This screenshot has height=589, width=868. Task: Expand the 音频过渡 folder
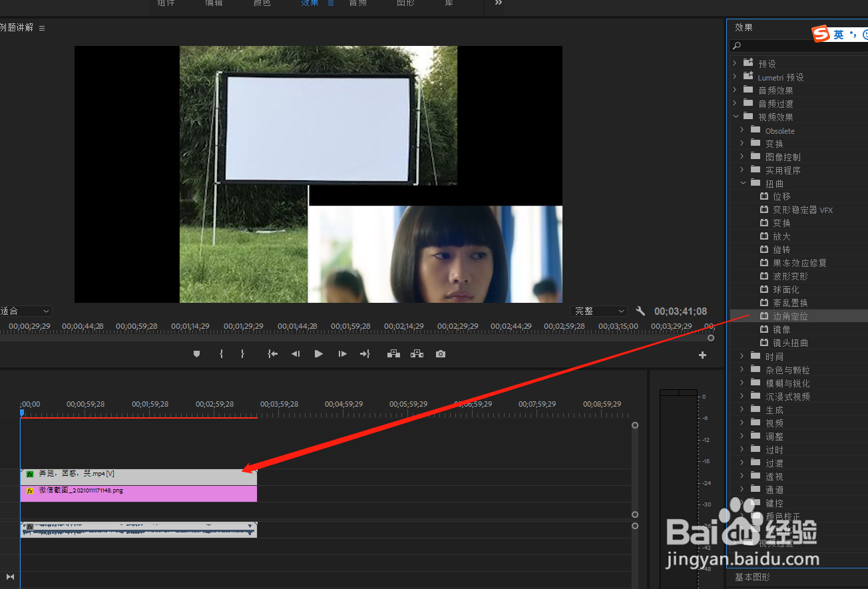pos(735,103)
